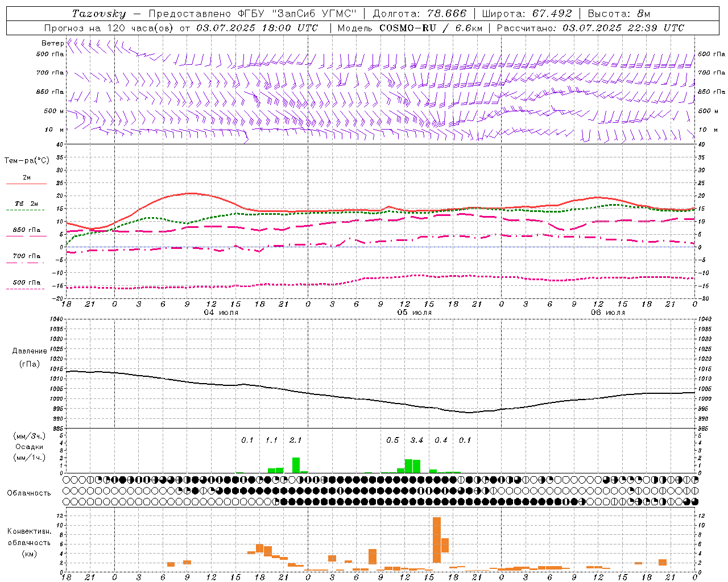
Task: Click the Широта: 67.492 value
Action: [x=527, y=14]
